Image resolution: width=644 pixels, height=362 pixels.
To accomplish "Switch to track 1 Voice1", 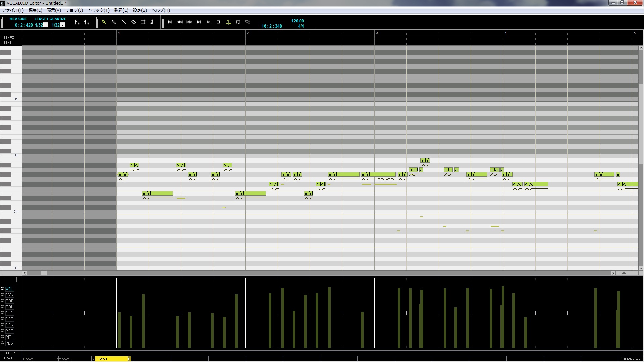I will [x=39, y=359].
